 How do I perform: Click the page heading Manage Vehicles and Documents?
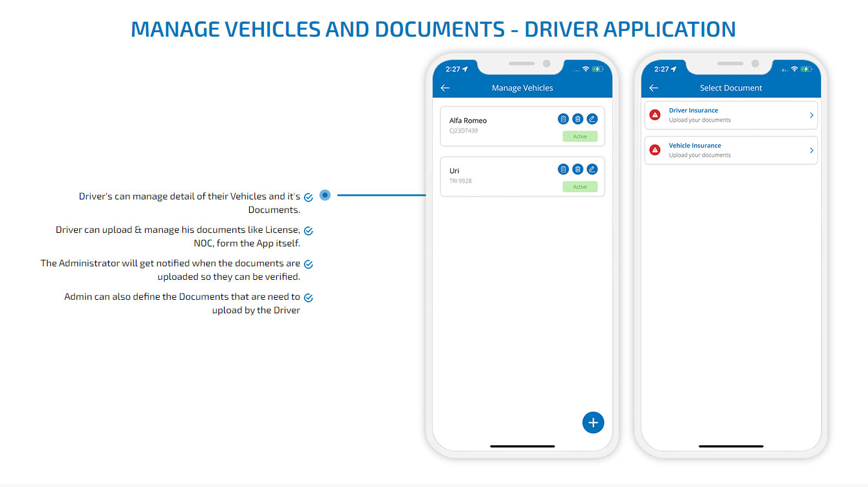click(x=433, y=29)
